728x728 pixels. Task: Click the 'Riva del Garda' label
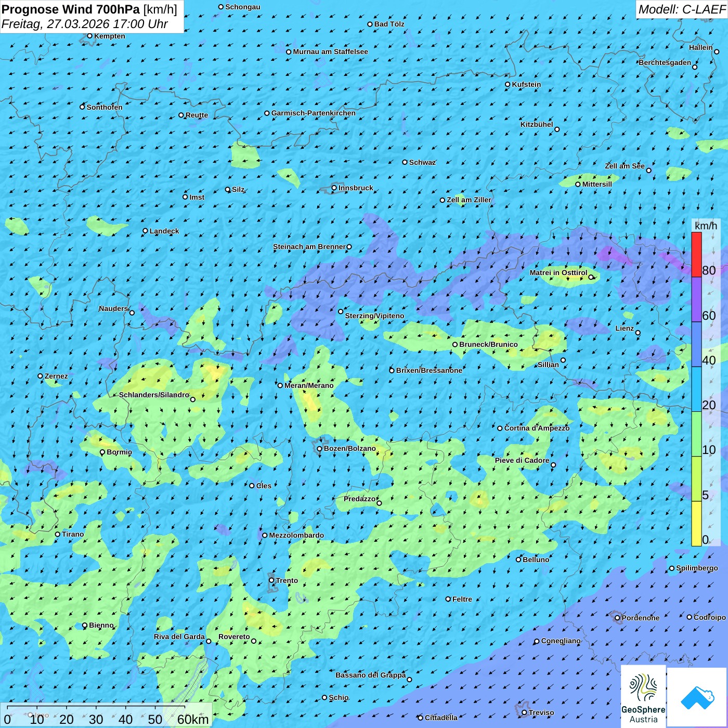coord(179,636)
